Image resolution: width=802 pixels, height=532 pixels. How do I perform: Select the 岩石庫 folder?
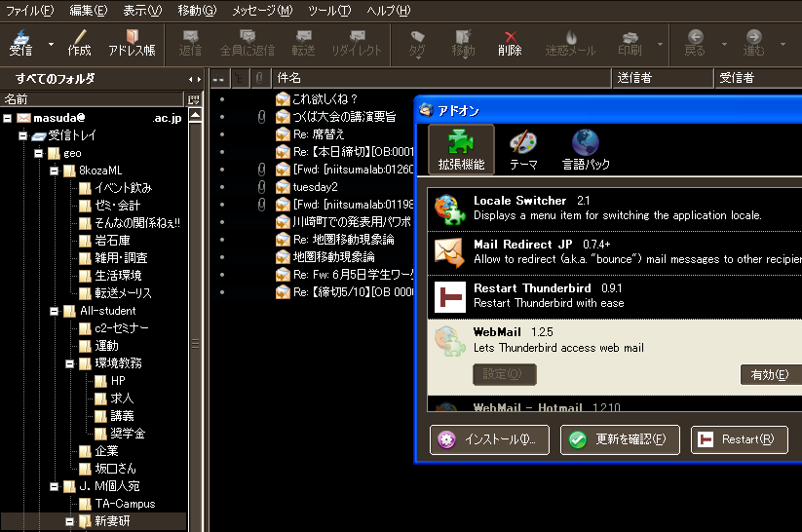[x=105, y=241]
